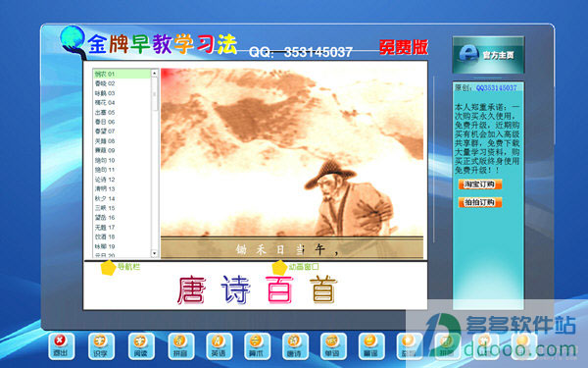Open the 识字 literacy module
588x368 pixels.
tap(101, 346)
